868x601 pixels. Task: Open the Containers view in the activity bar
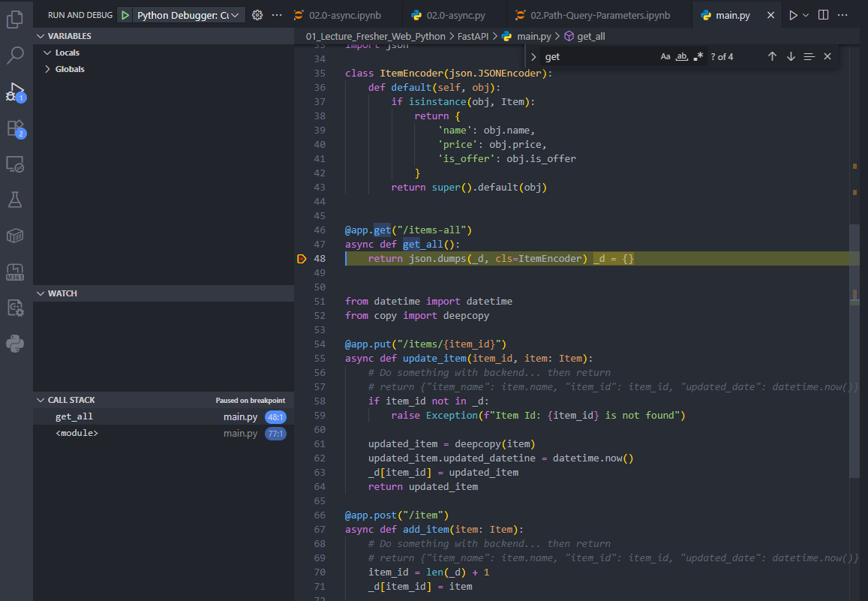(15, 236)
